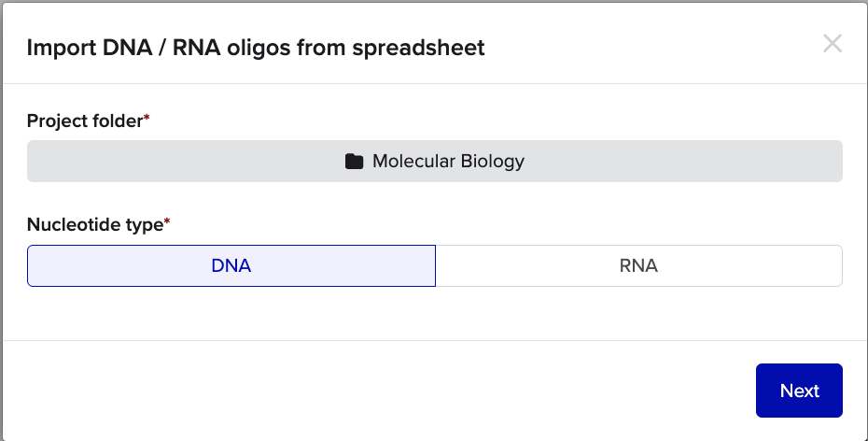
Task: Open the Molecular Biology project folder selector
Action: coord(434,162)
